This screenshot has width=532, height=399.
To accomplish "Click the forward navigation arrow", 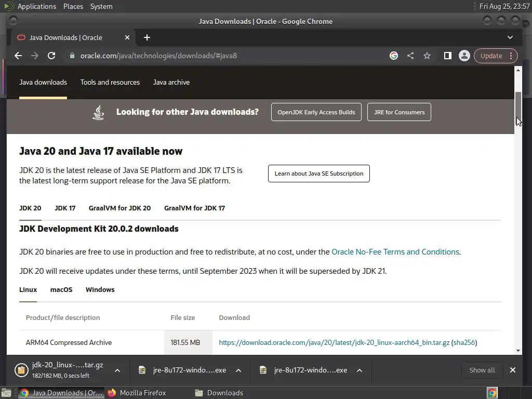I will coord(35,56).
